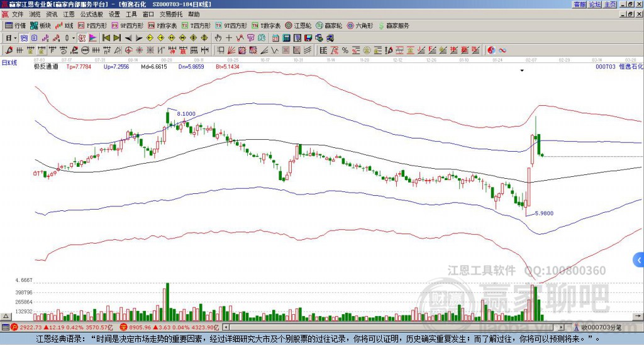
Task: Open the 论坛 forum link
Action: 595,4
